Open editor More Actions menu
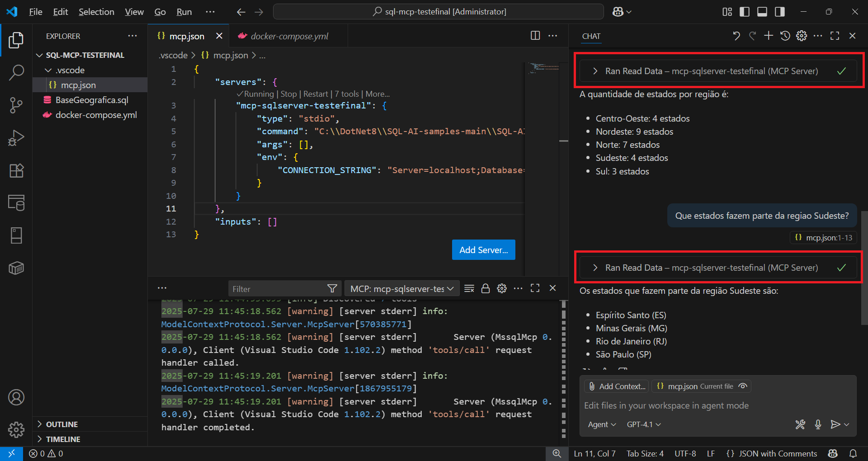This screenshot has height=461, width=868. coord(552,36)
